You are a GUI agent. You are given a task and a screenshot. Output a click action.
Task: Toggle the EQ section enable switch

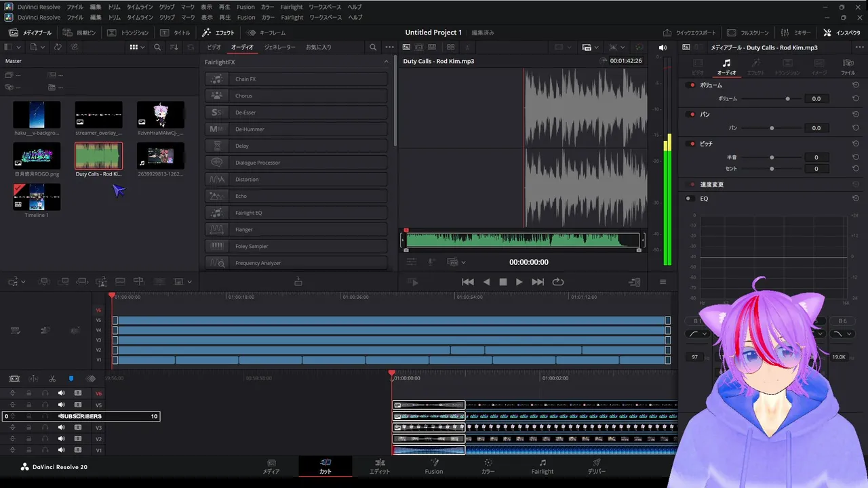[689, 199]
